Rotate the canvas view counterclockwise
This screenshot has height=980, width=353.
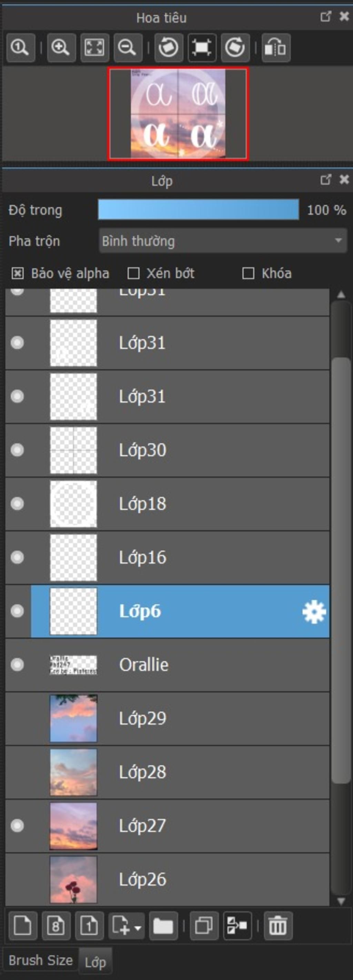pyautogui.click(x=169, y=48)
